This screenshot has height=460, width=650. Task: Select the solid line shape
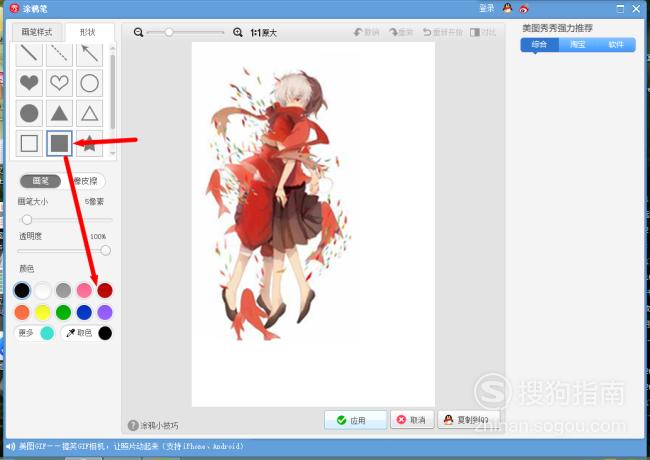(29, 54)
